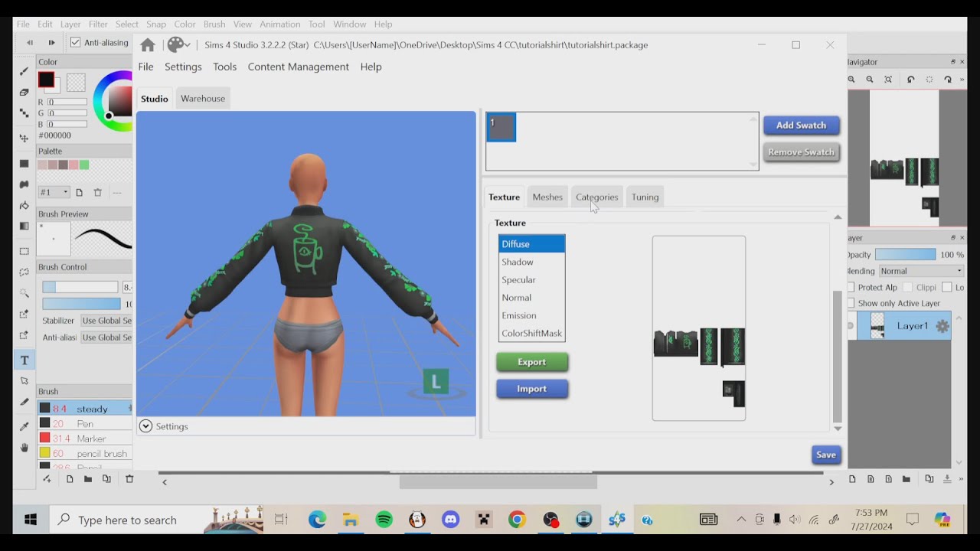
Task: Click the brush size slider
Action: tap(80, 287)
